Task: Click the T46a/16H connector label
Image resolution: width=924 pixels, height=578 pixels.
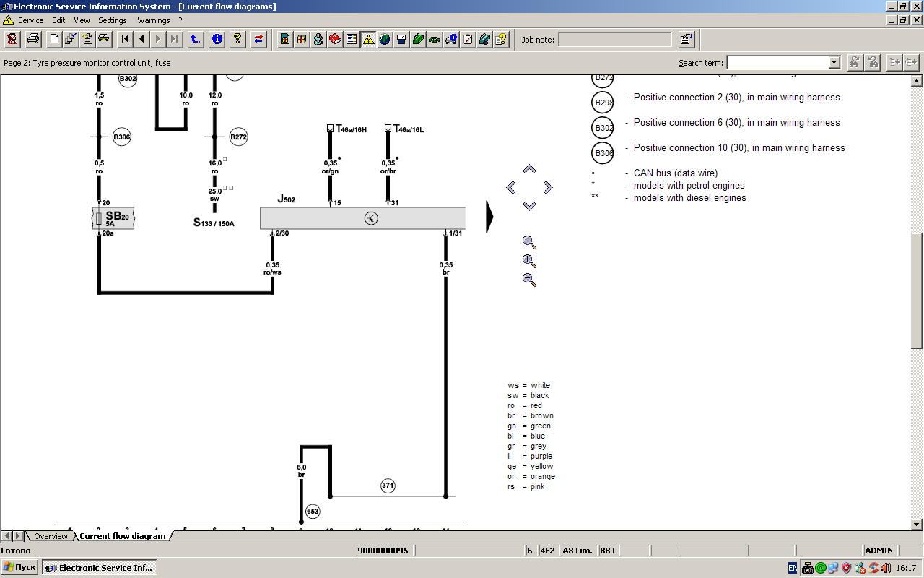Action: [352, 129]
